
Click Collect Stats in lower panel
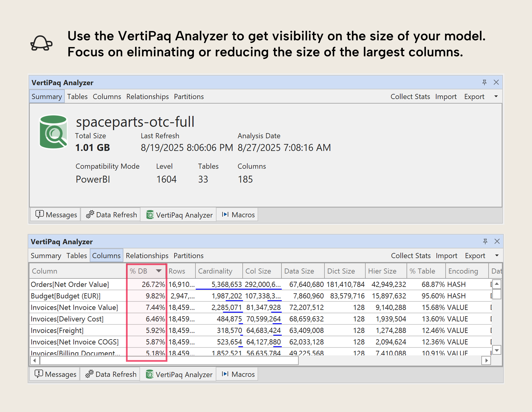pos(411,256)
